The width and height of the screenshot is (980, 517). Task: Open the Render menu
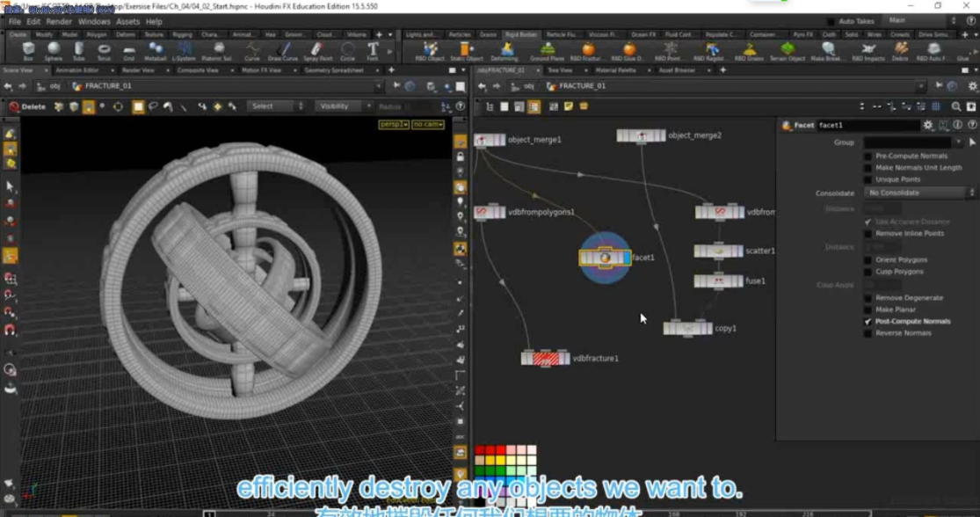59,21
